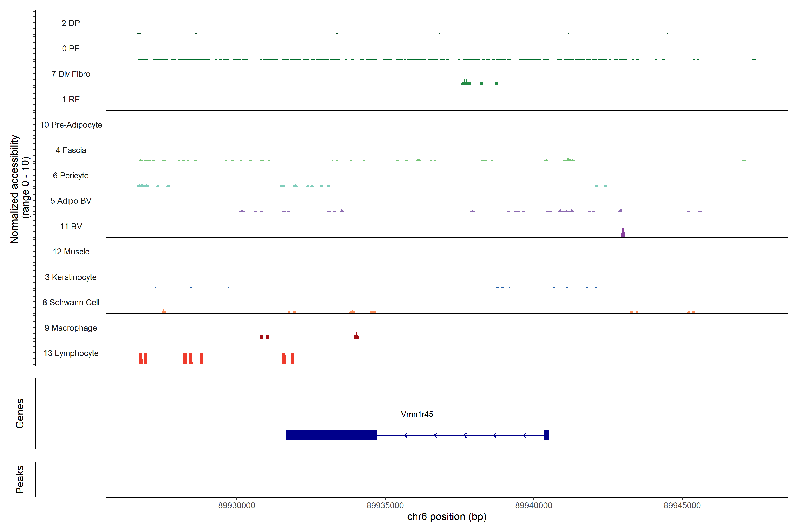Screen dimensions: 798x532
Task: Select the 2 DP track label
Action: click(70, 23)
